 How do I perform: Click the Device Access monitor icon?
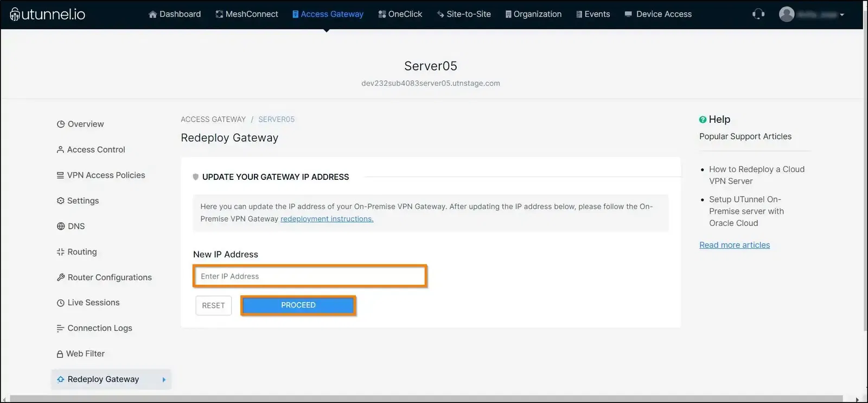pos(628,14)
